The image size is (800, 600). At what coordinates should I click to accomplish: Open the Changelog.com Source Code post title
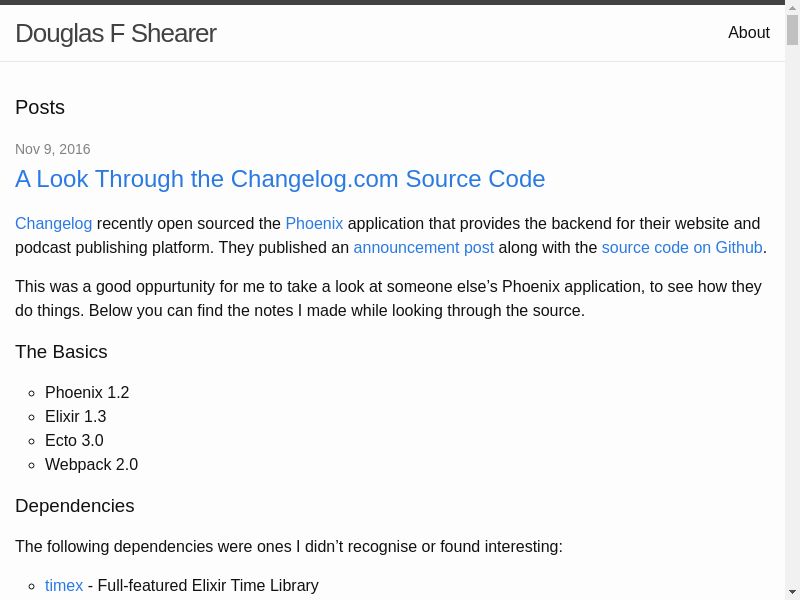point(280,179)
